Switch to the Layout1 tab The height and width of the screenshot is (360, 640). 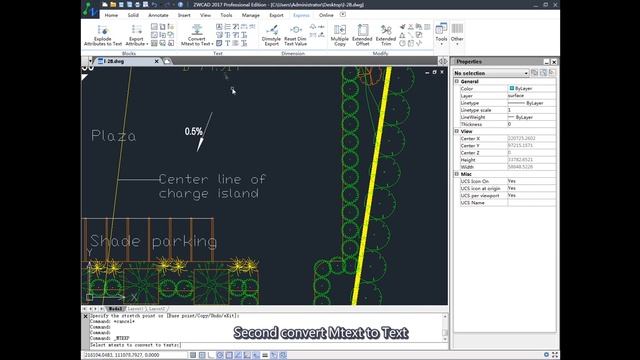click(136, 309)
